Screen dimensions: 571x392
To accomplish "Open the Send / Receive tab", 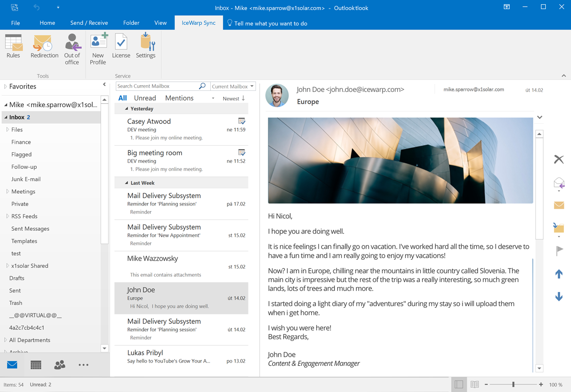I will (89, 23).
